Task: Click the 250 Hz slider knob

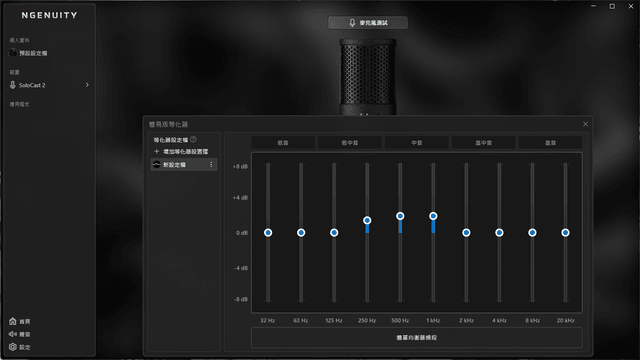Action: [367, 220]
